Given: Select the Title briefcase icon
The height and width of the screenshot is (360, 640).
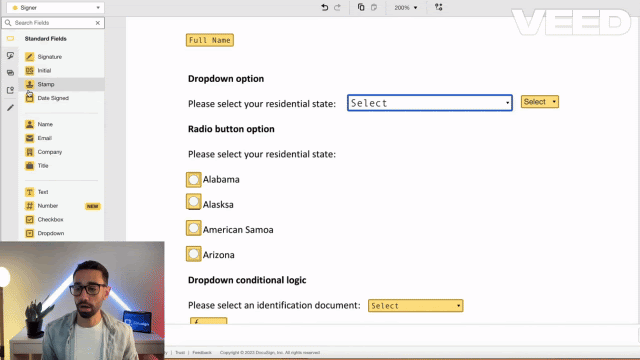Looking at the screenshot, I should (x=29, y=166).
